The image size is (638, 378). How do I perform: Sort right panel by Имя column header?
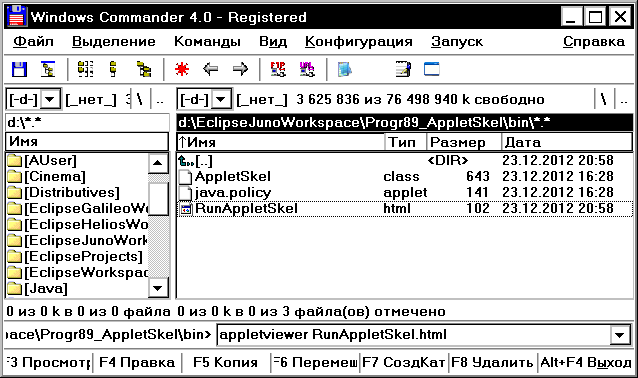point(280,142)
